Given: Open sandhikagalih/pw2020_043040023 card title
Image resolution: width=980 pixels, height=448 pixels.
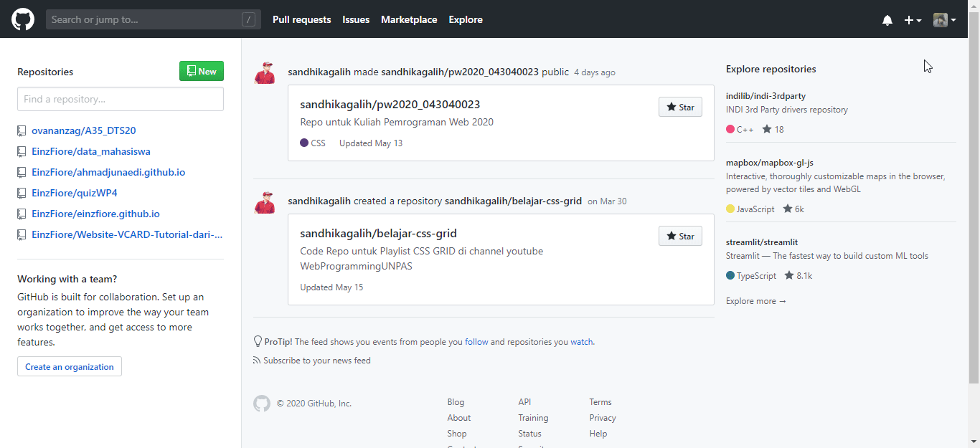Looking at the screenshot, I should 390,104.
